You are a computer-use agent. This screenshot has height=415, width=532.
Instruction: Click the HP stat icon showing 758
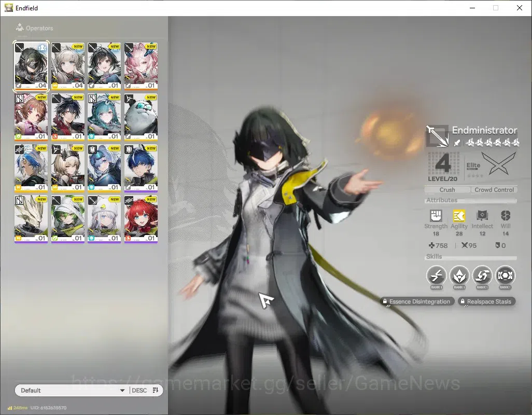pos(431,245)
